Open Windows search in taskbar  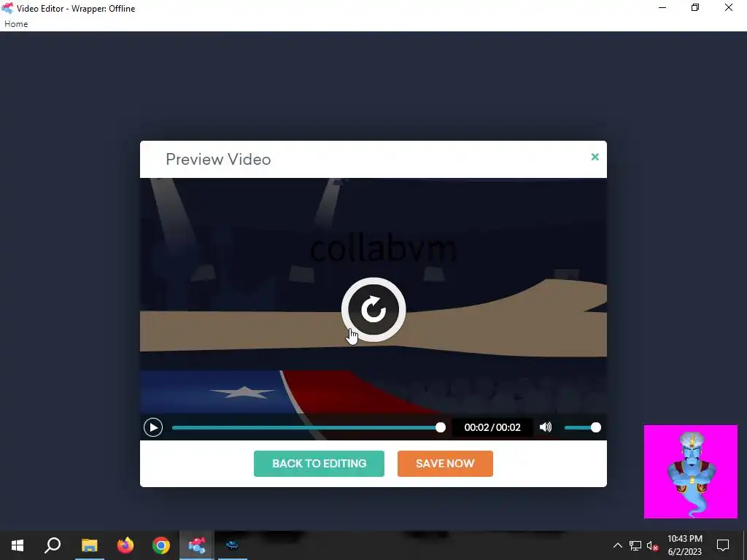tap(53, 545)
